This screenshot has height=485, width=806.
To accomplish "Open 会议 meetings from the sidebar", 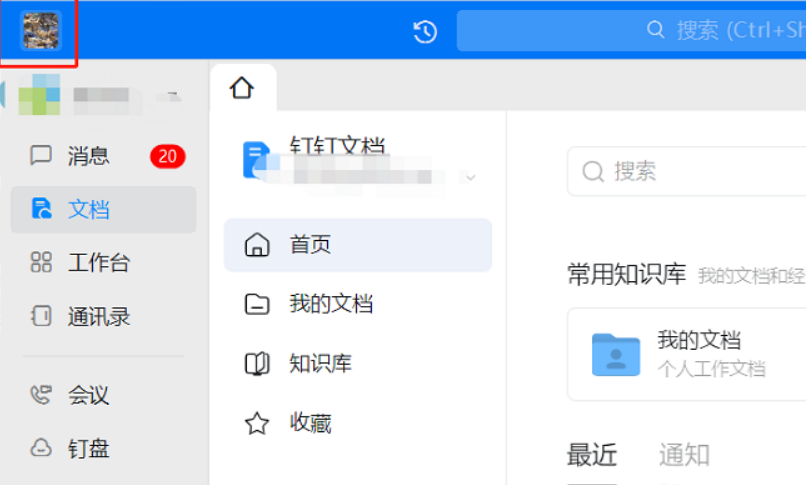I will 88,395.
